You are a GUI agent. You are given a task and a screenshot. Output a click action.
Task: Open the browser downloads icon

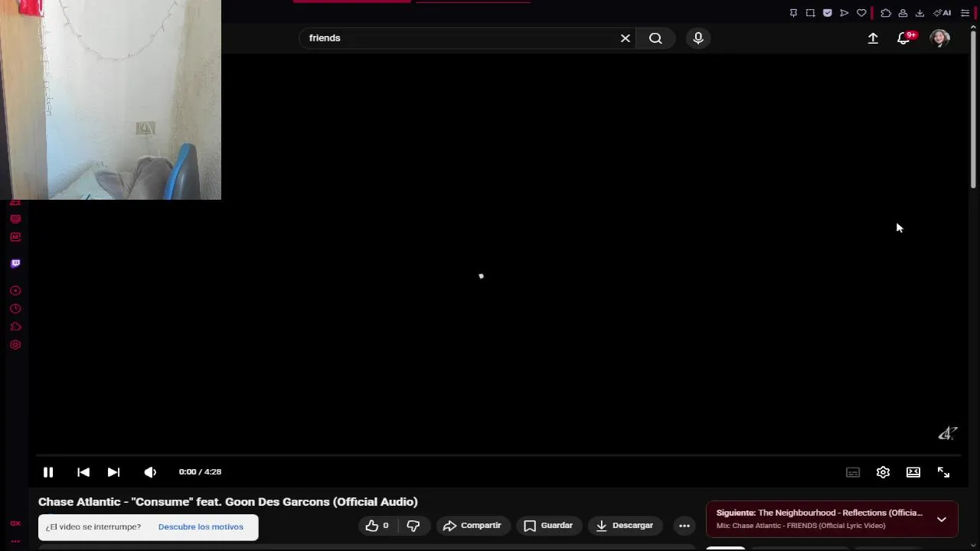click(x=920, y=13)
